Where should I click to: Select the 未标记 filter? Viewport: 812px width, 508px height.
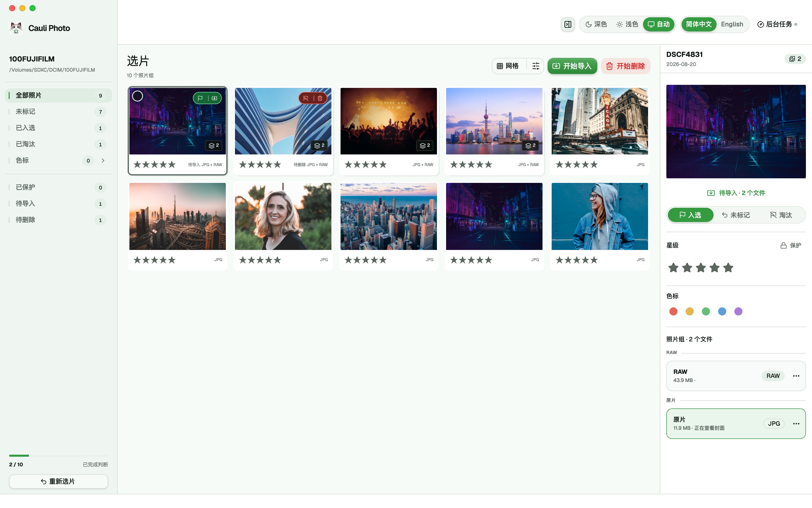point(58,112)
